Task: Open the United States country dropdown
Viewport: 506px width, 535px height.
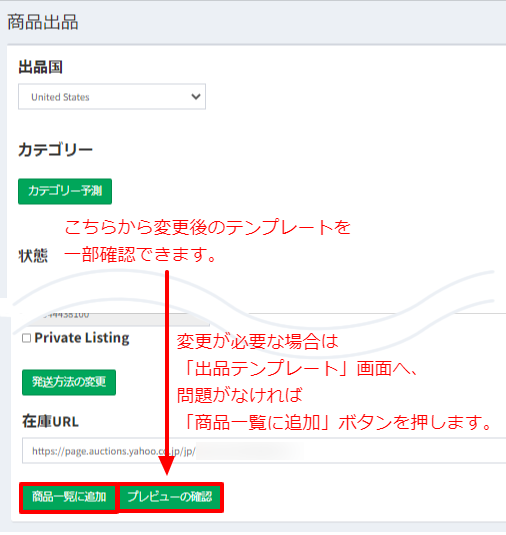Action: [x=112, y=97]
